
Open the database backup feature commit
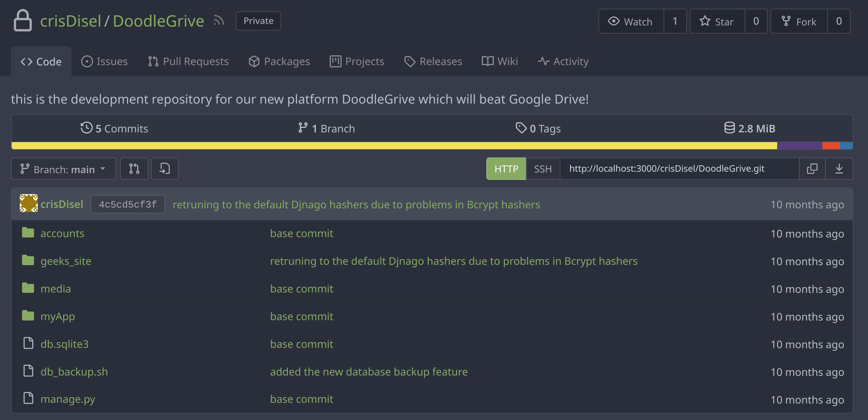point(369,372)
